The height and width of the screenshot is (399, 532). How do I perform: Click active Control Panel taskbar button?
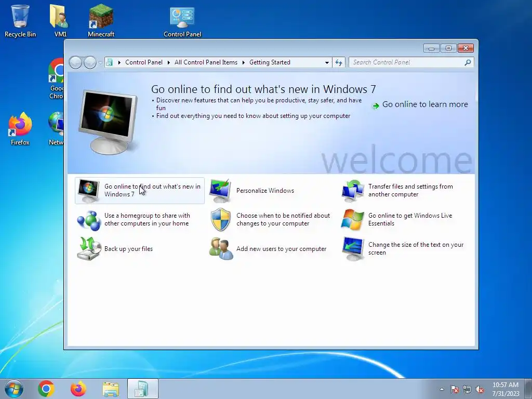click(x=142, y=389)
